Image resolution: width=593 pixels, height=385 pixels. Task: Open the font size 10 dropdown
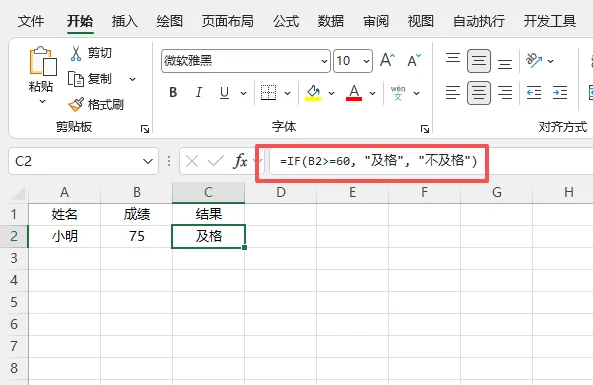366,61
